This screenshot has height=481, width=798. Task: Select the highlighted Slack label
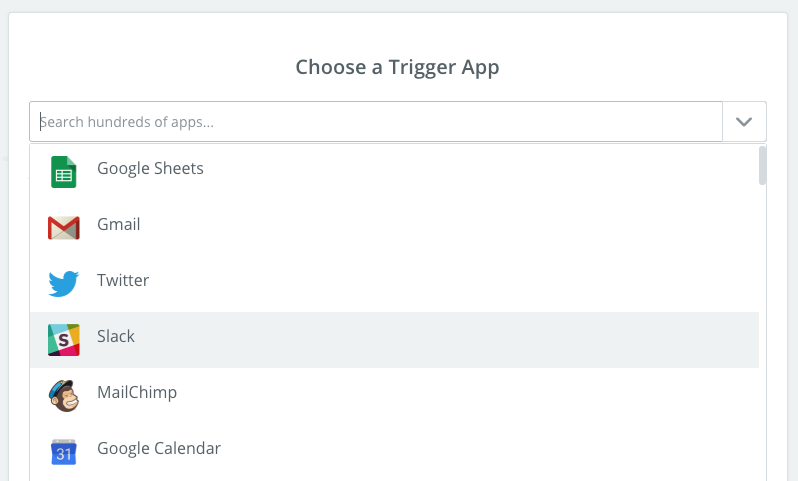[x=116, y=336]
